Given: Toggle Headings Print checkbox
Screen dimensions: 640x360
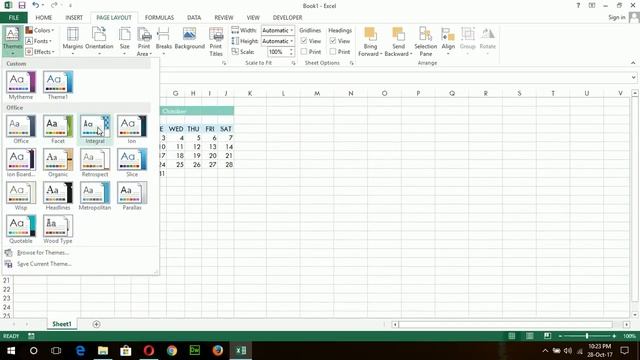Looking at the screenshot, I should [x=333, y=51].
